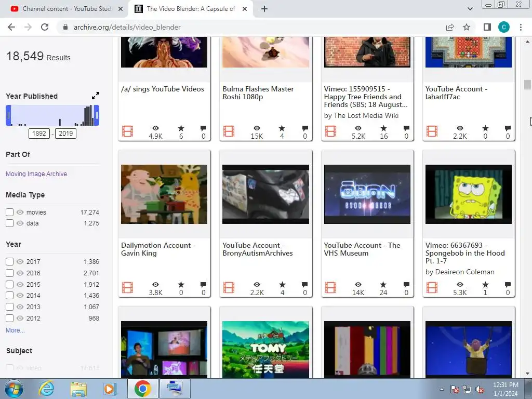Open 'Dailymotion Account - Gavin King' title

point(158,249)
